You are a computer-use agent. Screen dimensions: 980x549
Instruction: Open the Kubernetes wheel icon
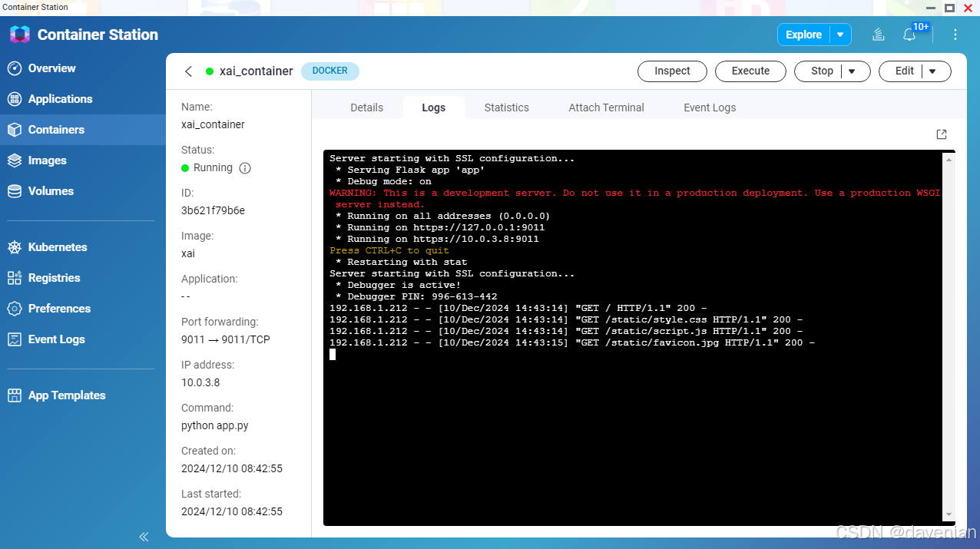coord(14,247)
